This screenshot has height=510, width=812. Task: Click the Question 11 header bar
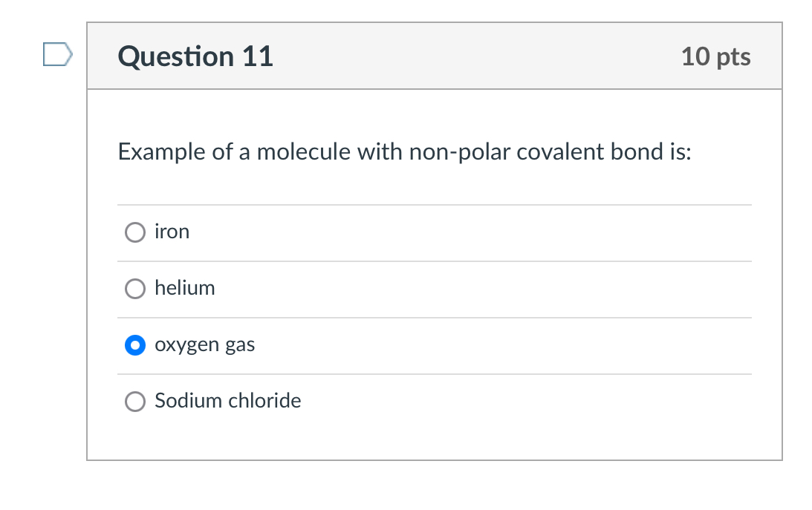[435, 56]
